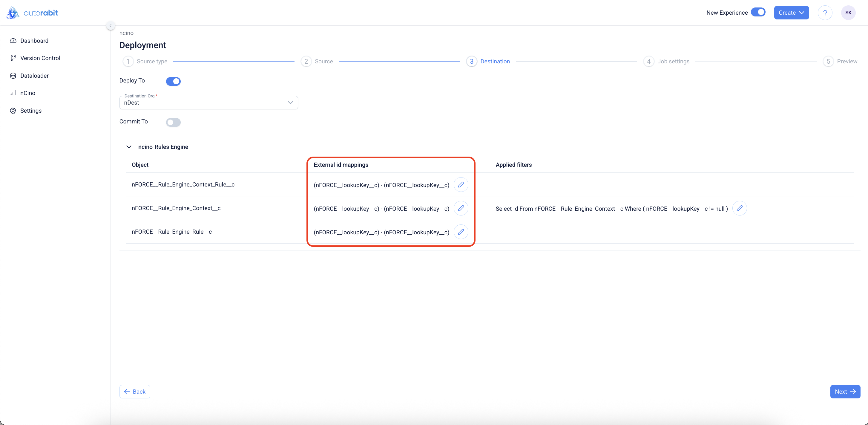This screenshot has height=425, width=868.
Task: Edit mapping for Rule_Engine_Context_Rule__c row
Action: click(x=461, y=185)
